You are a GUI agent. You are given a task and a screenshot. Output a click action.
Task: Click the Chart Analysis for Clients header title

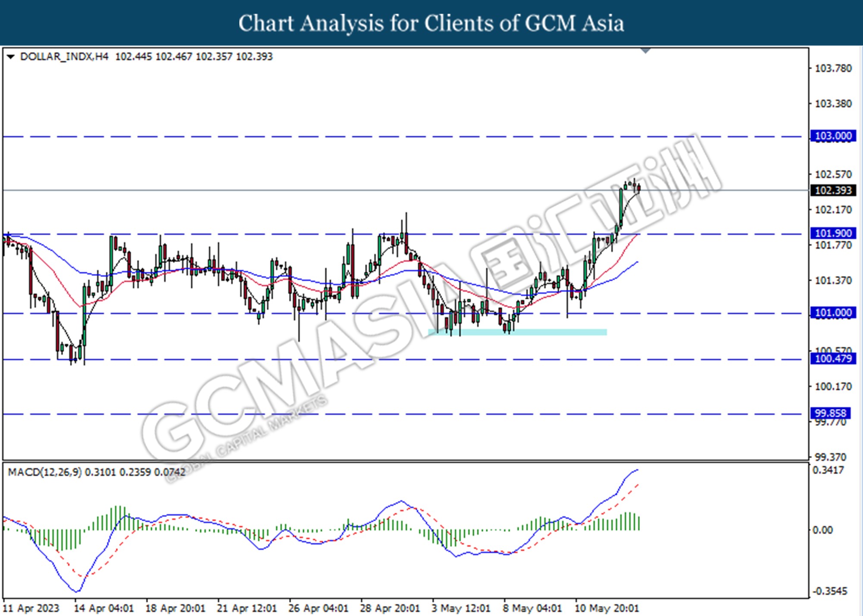click(x=431, y=23)
